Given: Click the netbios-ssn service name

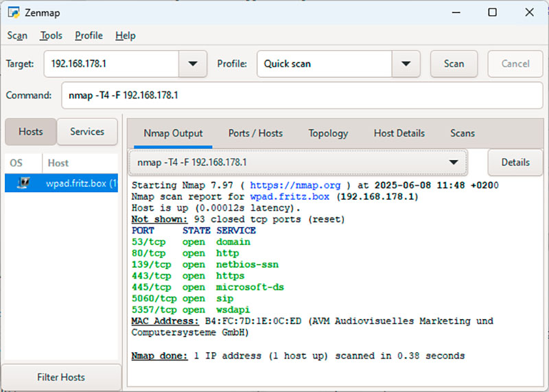Looking at the screenshot, I should (247, 264).
